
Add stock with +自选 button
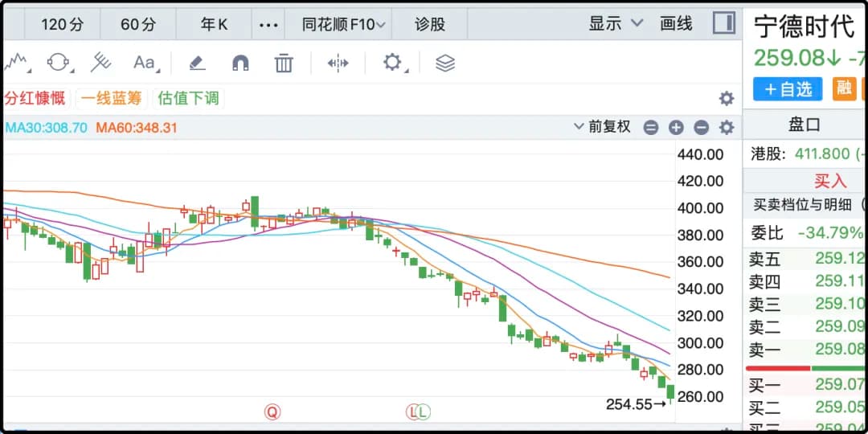pos(787,88)
